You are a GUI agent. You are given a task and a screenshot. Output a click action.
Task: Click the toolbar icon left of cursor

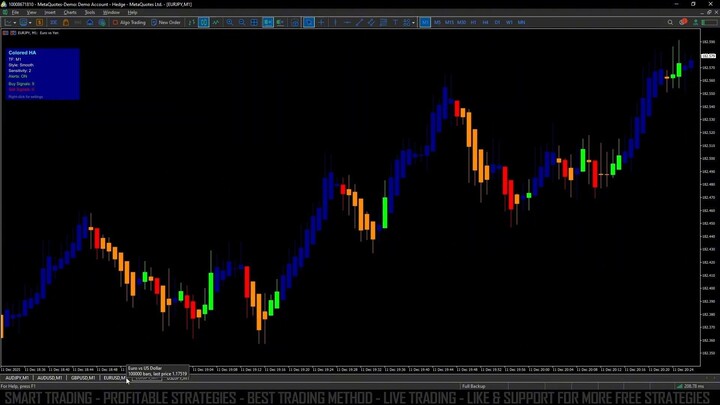pyautogui.click(x=295, y=22)
